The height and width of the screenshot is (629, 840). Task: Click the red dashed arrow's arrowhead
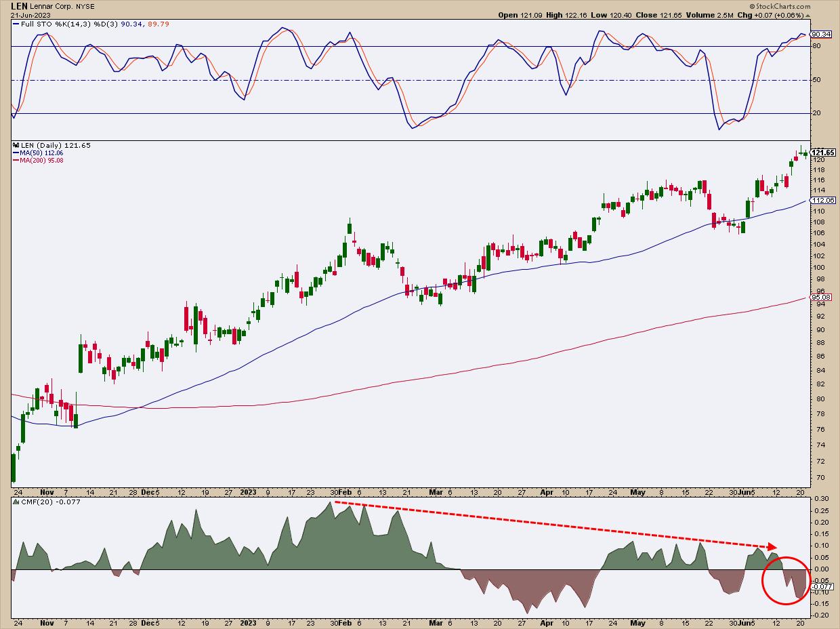click(772, 546)
